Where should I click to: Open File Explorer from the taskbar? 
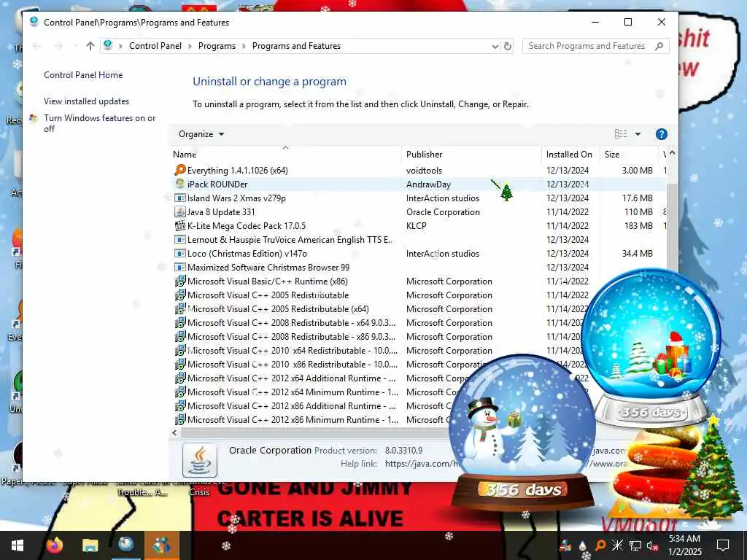[x=90, y=545]
